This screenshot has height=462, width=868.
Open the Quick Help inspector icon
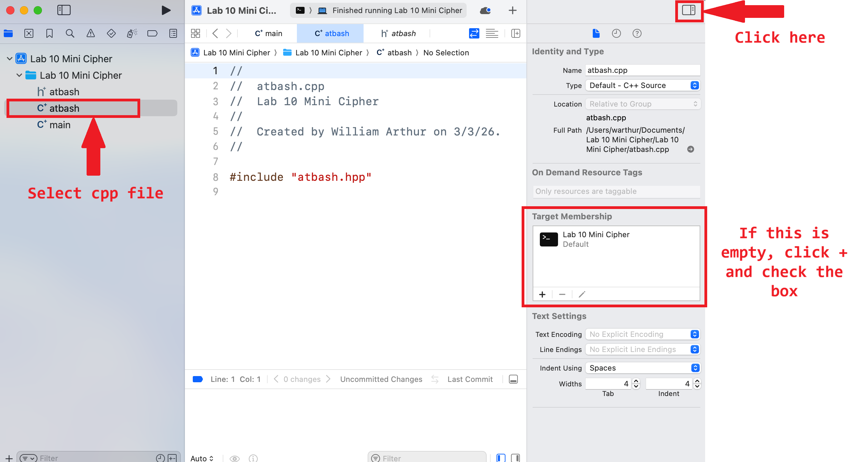coord(637,33)
